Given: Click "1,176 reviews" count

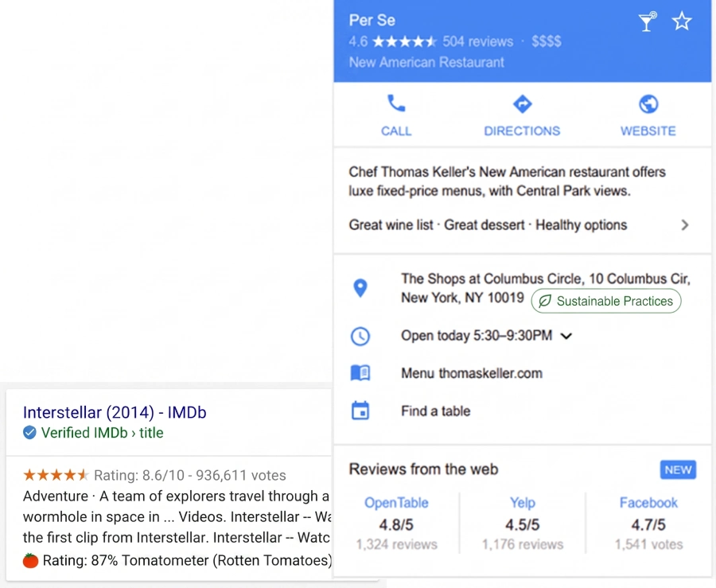Looking at the screenshot, I should (x=523, y=544).
